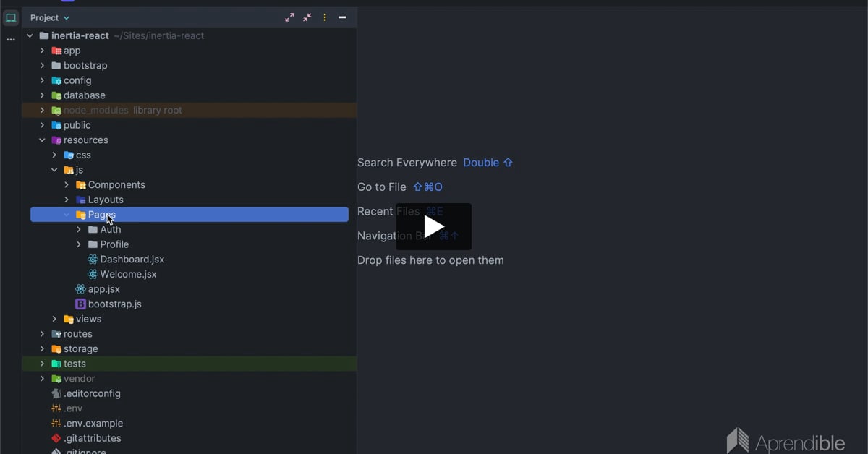Expand the public folder chevron
Screen dimensions: 868x454
42,125
